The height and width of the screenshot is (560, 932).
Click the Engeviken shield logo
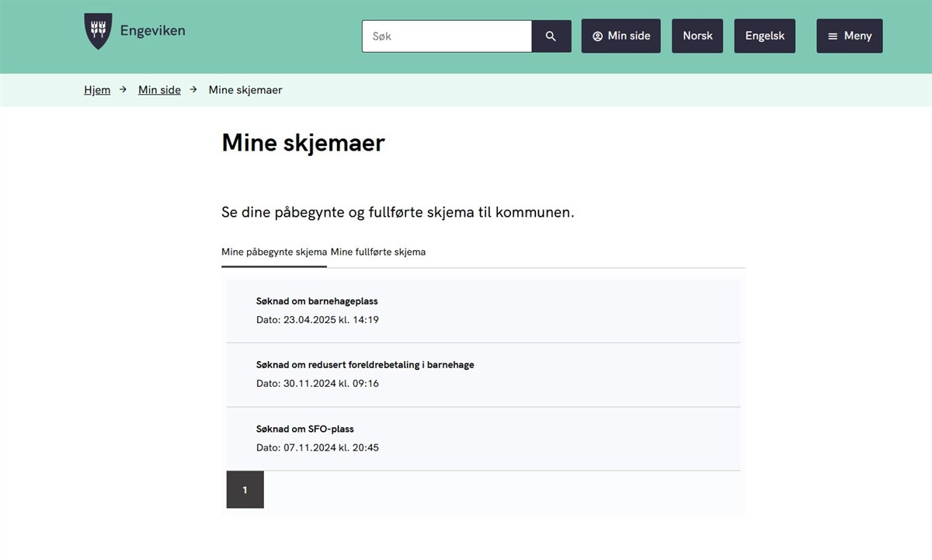coord(98,32)
